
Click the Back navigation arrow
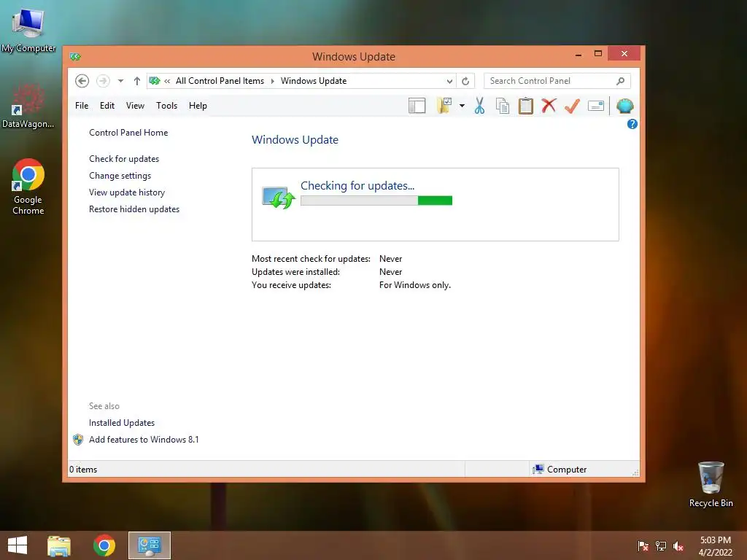pyautogui.click(x=82, y=81)
